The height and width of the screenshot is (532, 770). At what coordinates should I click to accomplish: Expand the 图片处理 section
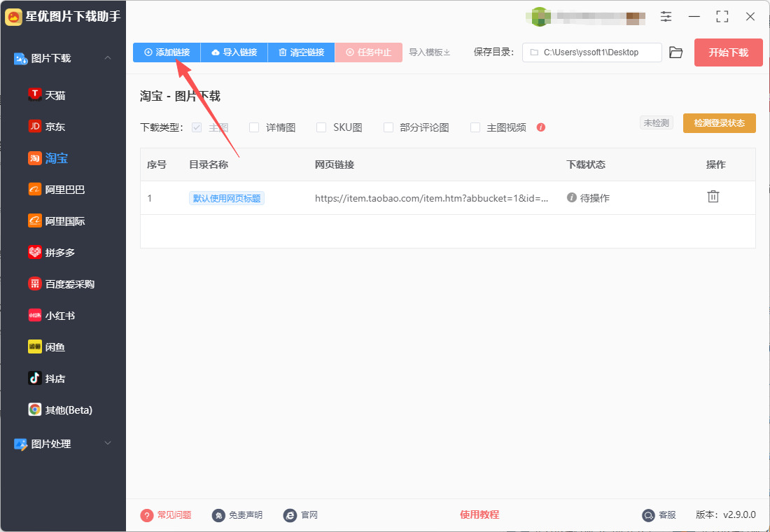108,443
